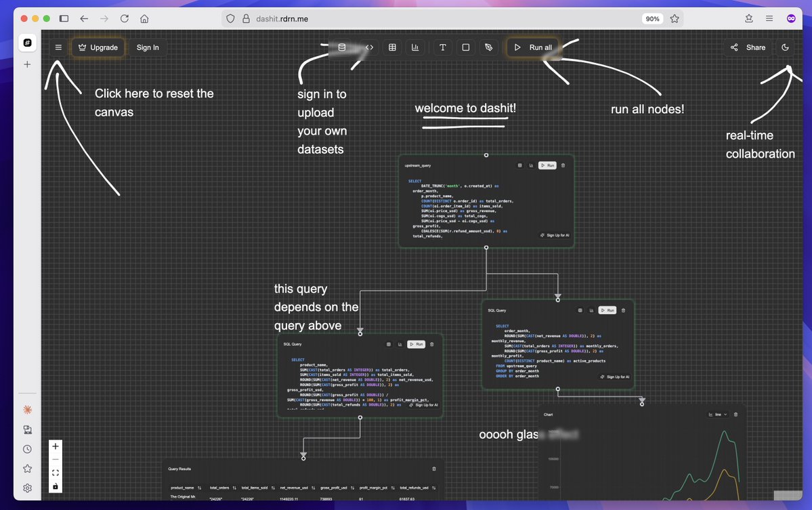This screenshot has height=510, width=812.
Task: Open the Firefox application menu
Action: [769, 18]
